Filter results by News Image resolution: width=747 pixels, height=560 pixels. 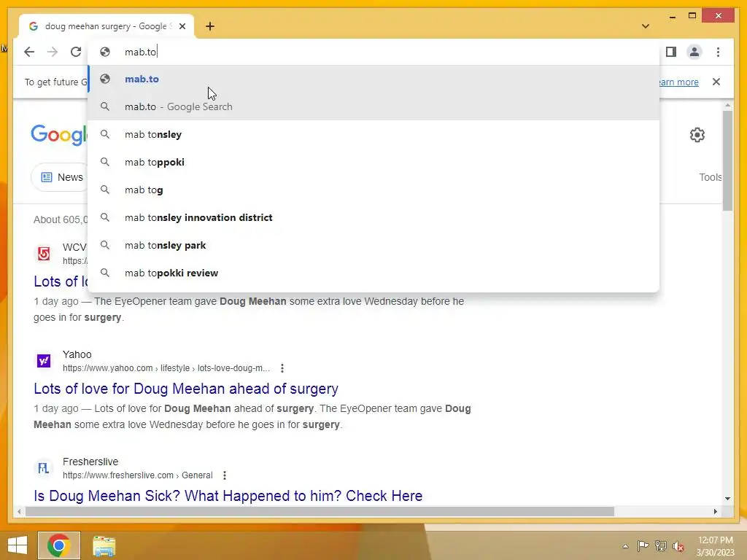click(61, 177)
